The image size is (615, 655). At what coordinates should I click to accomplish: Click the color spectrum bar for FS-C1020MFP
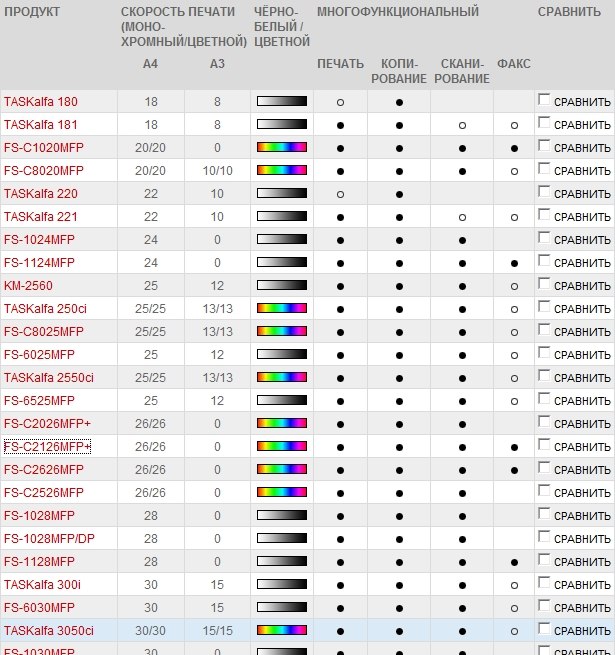(x=282, y=147)
